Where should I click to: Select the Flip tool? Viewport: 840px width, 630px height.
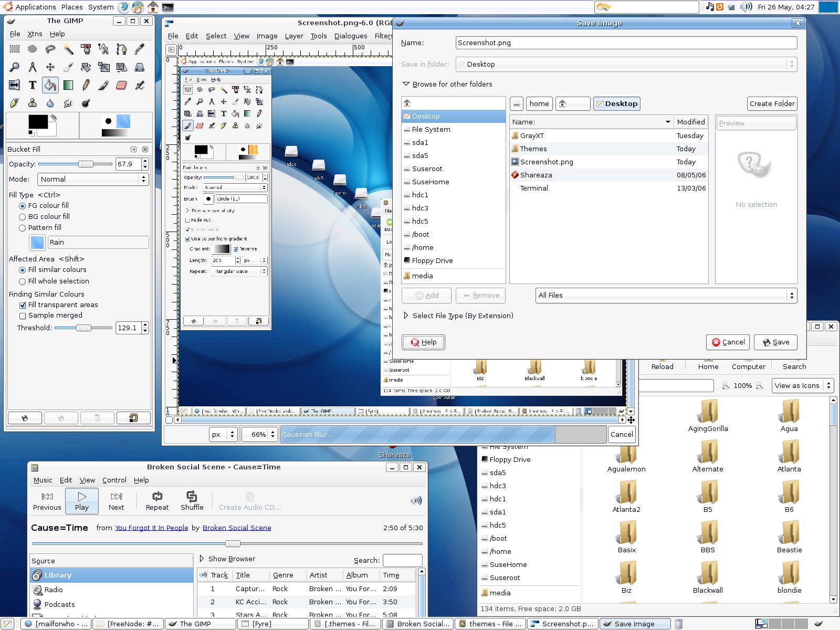coord(15,85)
